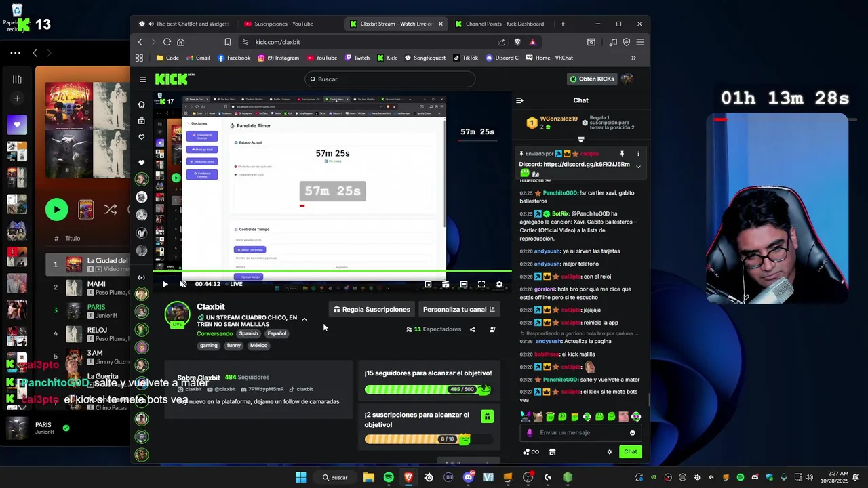The image size is (868, 488).
Task: Open the emoji picker in chat input
Action: 633,433
